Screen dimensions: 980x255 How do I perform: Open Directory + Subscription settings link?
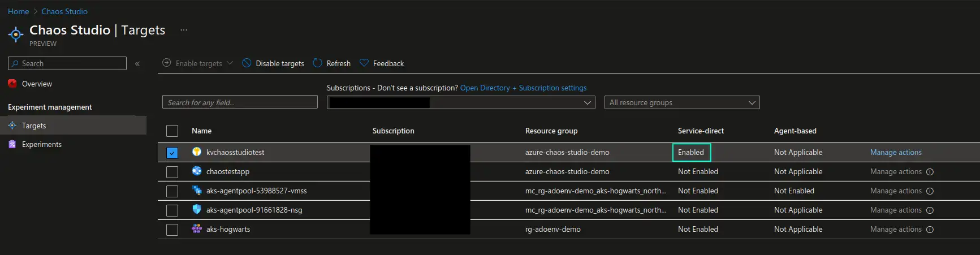pyautogui.click(x=523, y=88)
